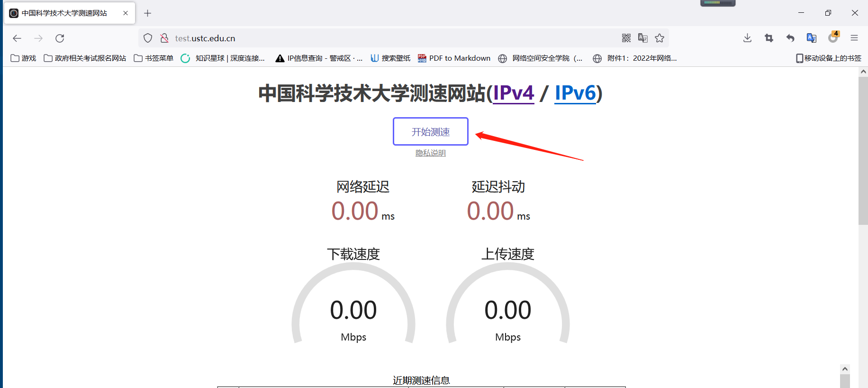This screenshot has width=868, height=388.
Task: Open the Downloads panel
Action: [x=748, y=38]
